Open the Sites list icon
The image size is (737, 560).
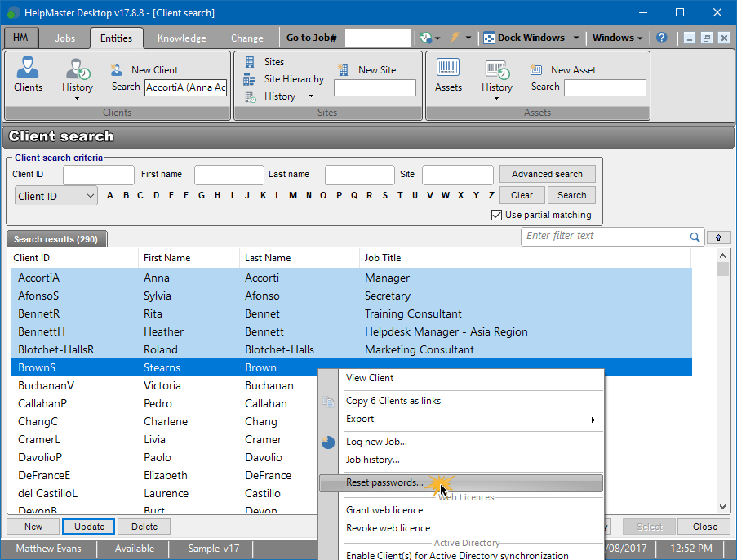click(250, 61)
